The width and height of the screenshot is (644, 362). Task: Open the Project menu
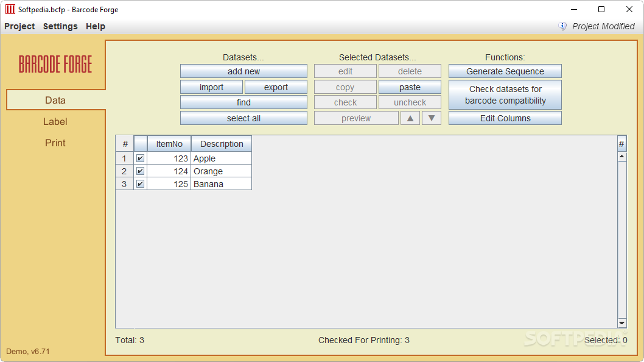pyautogui.click(x=19, y=26)
